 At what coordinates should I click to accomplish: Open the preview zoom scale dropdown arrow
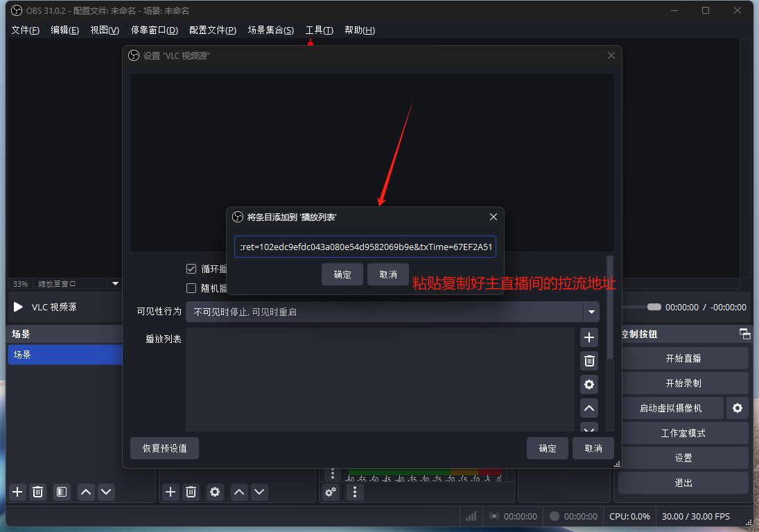pos(116,284)
